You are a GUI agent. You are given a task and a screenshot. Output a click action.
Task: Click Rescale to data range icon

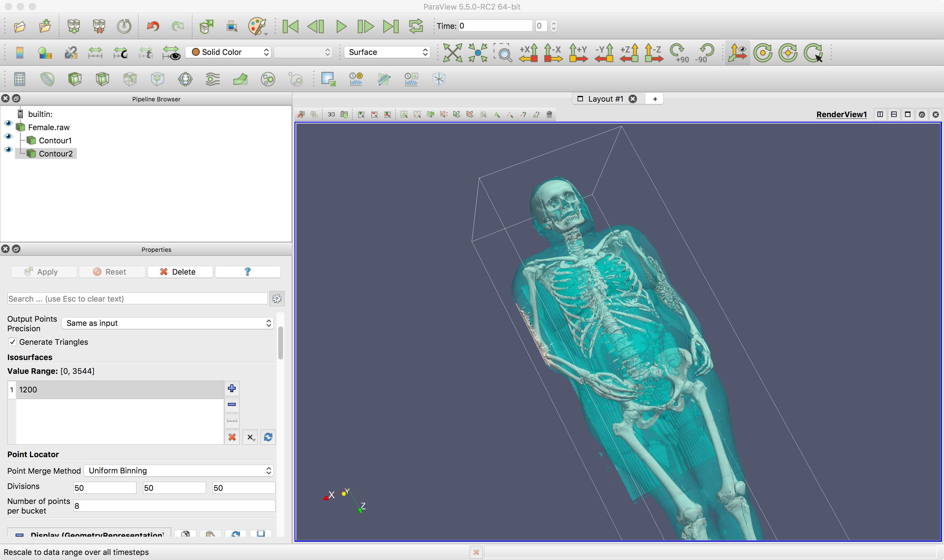[x=95, y=52]
